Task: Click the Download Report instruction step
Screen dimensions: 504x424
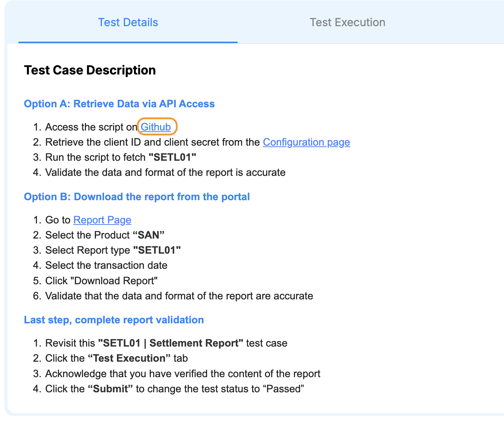Action: [101, 281]
